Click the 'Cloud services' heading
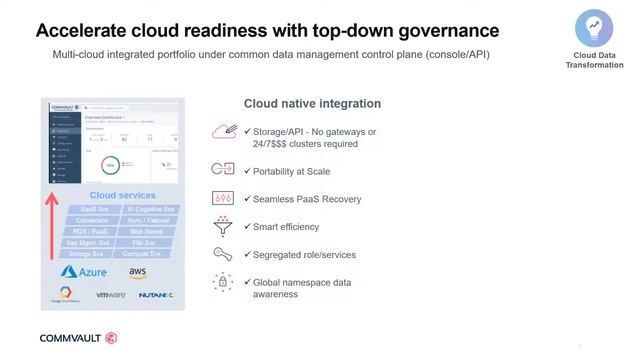The width and height of the screenshot is (640, 360). click(122, 195)
